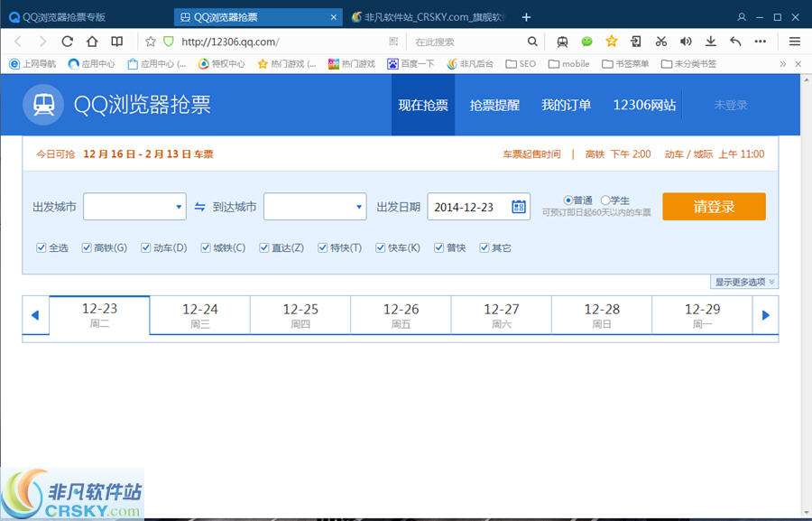Go to the browser home page icon
Image resolution: width=812 pixels, height=521 pixels.
click(92, 42)
